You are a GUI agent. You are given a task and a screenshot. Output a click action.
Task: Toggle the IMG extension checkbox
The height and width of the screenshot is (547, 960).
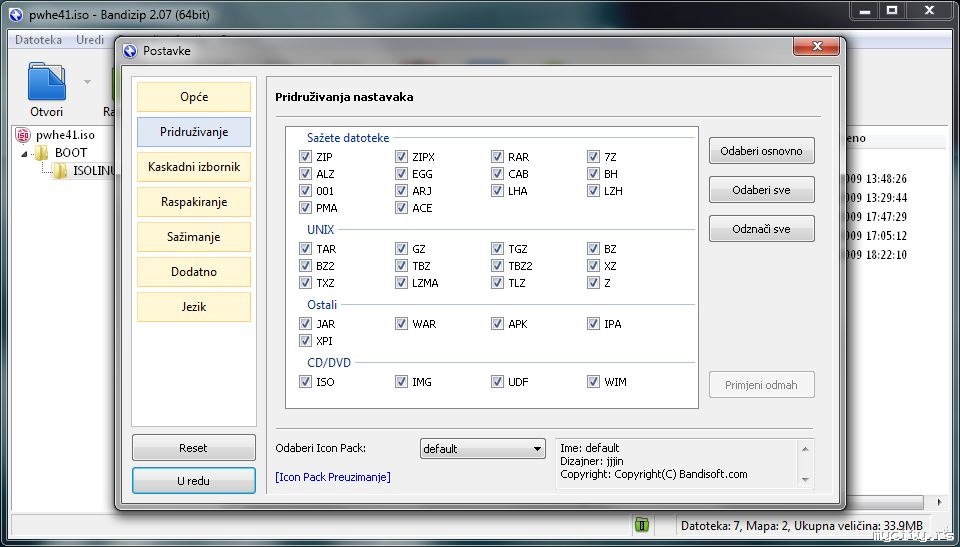(x=401, y=382)
